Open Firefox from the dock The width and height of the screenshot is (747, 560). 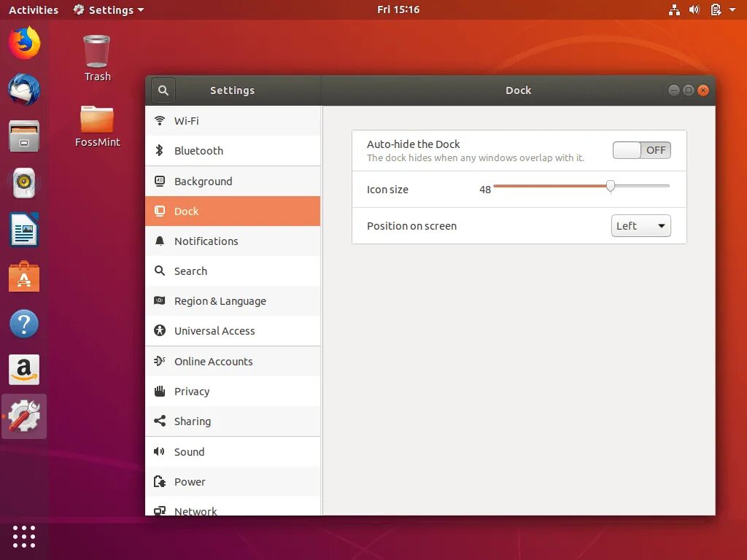click(24, 43)
